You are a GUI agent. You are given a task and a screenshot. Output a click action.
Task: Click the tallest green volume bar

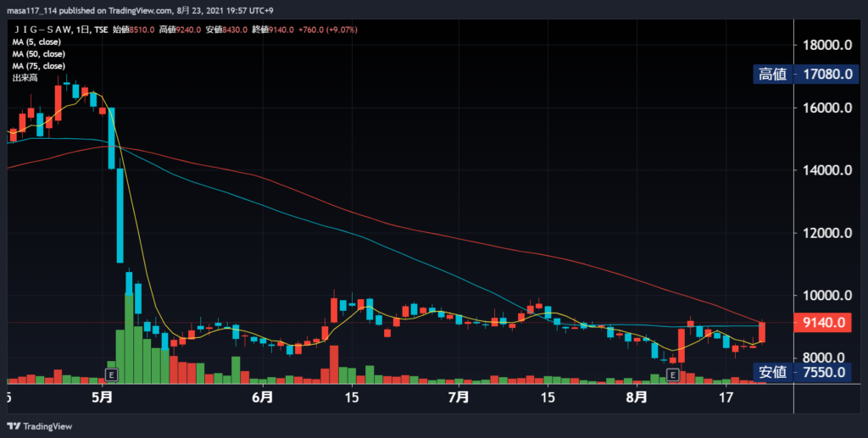coord(129,339)
